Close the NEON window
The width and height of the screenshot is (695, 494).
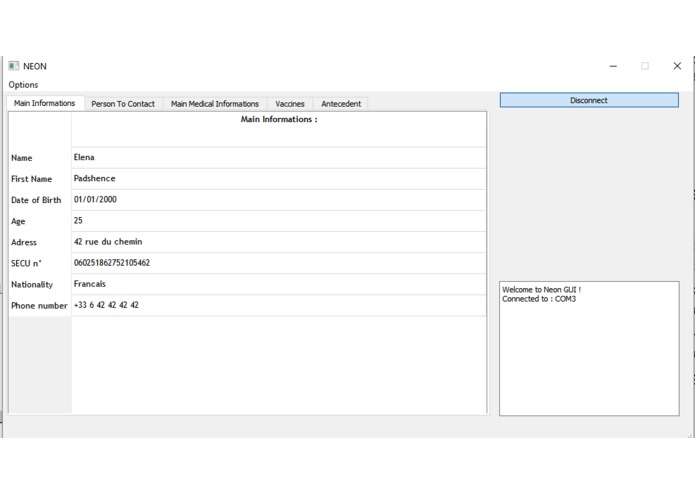[x=677, y=66]
